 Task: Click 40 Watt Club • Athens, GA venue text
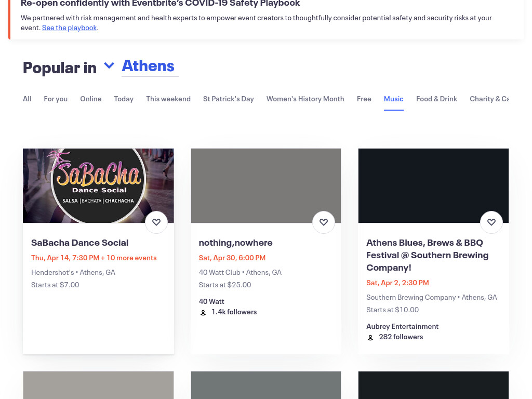[x=240, y=272]
